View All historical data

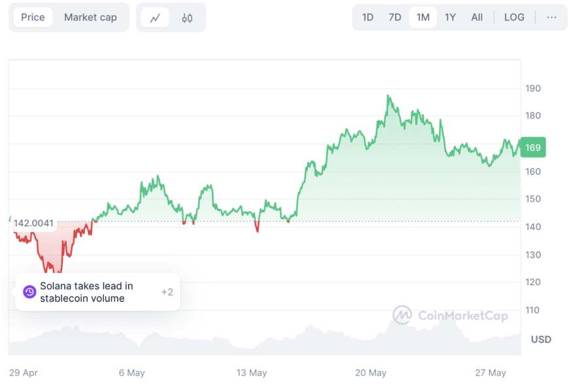[x=476, y=18]
